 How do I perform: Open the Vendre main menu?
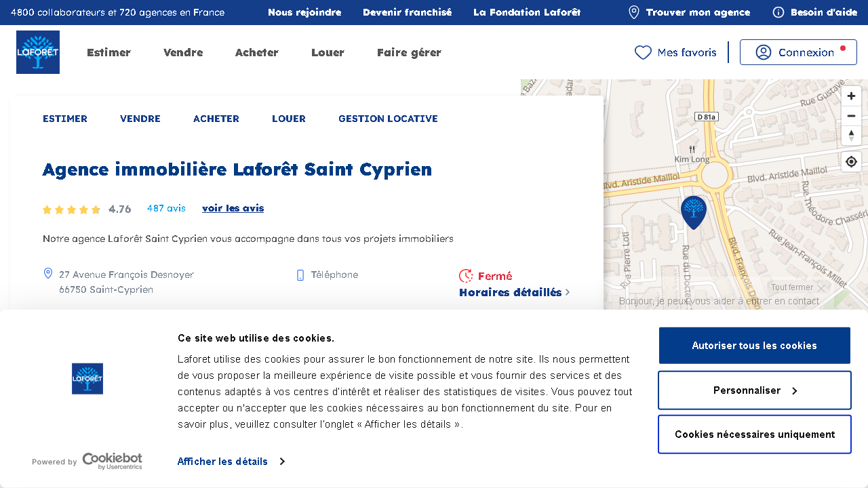point(183,52)
